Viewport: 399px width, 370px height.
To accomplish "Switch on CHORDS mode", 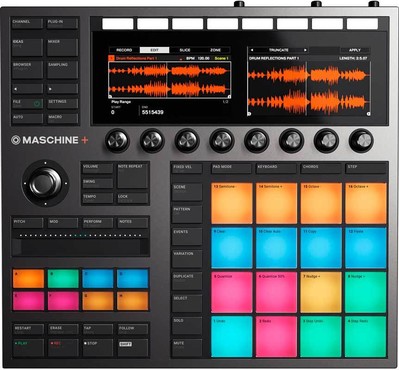I will click(321, 169).
